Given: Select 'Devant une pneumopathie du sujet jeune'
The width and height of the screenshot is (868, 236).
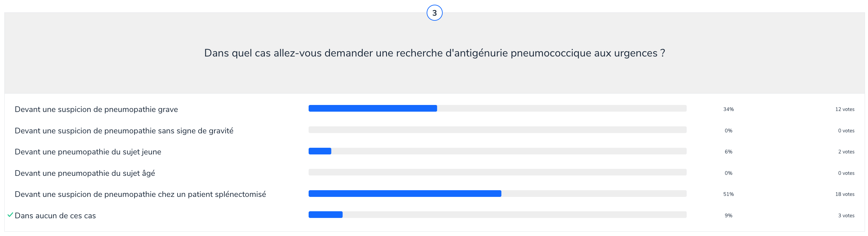Looking at the screenshot, I should 88,152.
